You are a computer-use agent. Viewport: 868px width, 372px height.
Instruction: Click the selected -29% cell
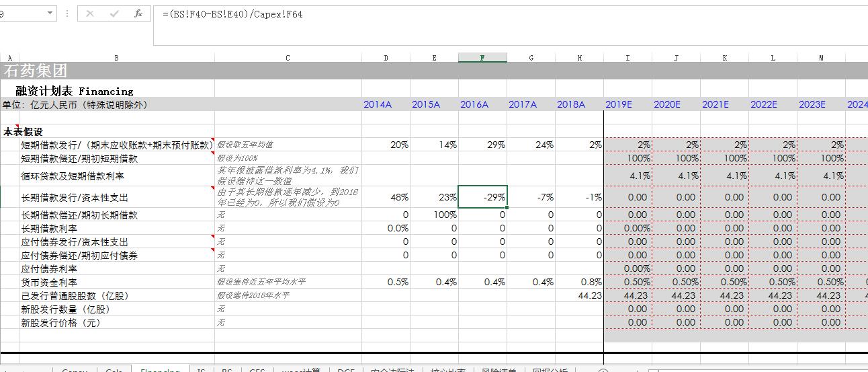[x=482, y=197]
